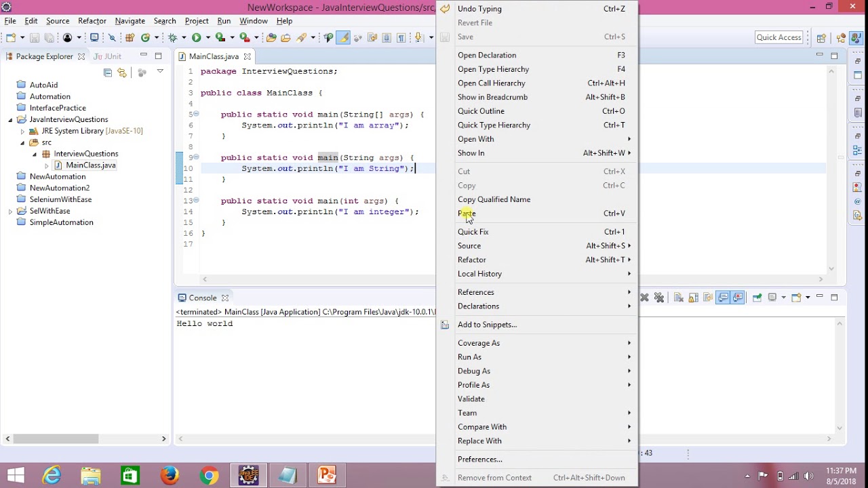Toggle Word Wrap icon in Console
Screen dimensions: 868x488
click(x=708, y=298)
